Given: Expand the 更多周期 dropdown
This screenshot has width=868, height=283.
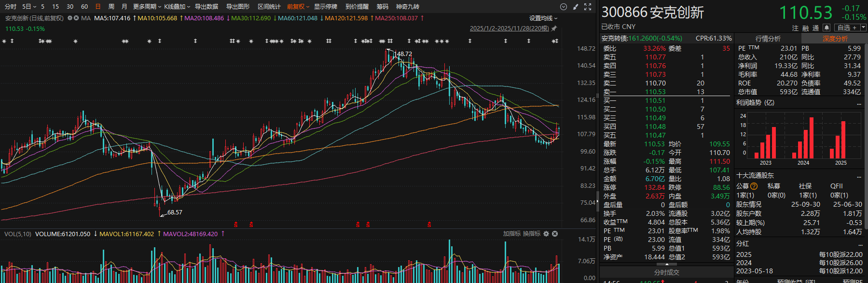Looking at the screenshot, I should click(147, 7).
